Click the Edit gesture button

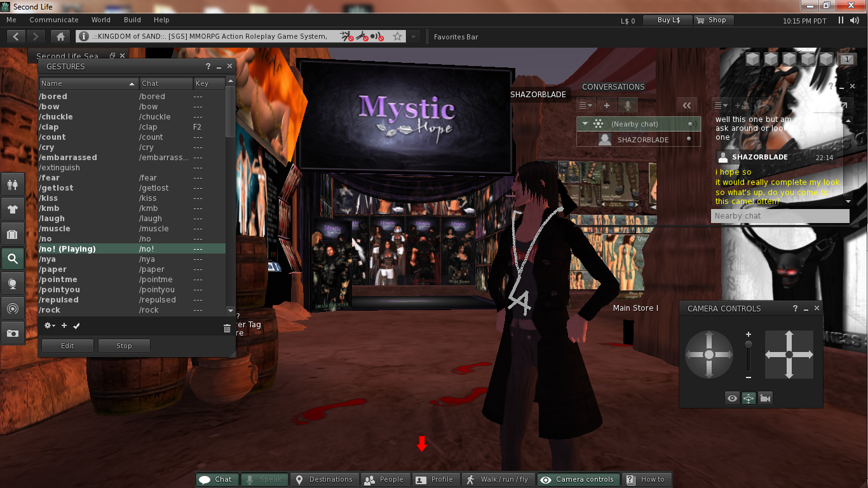click(67, 346)
